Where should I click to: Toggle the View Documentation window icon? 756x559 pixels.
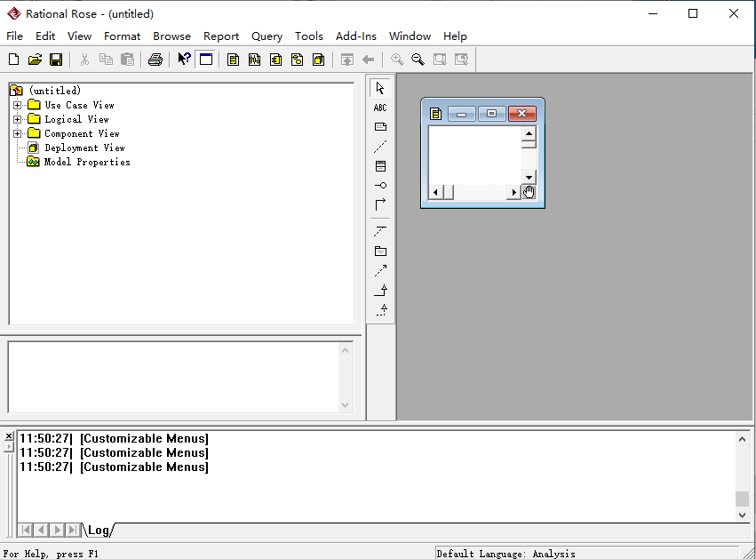click(206, 60)
